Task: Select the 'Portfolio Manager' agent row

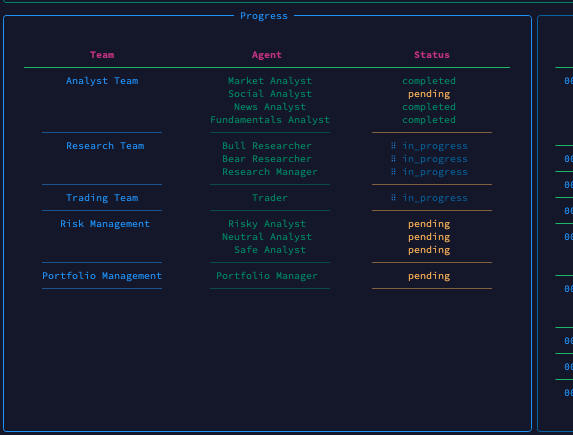Action: coord(267,276)
